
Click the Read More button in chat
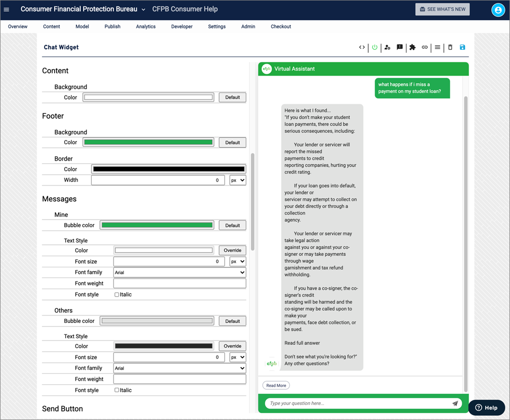pyautogui.click(x=276, y=386)
